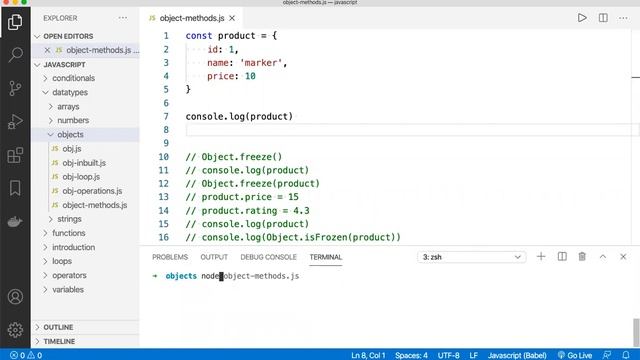The height and width of the screenshot is (360, 640).
Task: Open the Explorer view in activity bar
Action: [15, 22]
